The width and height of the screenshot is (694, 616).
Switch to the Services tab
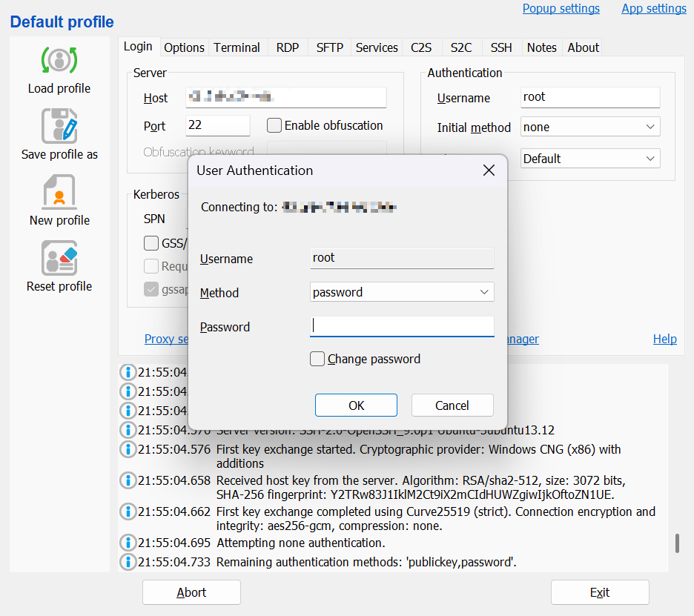tap(377, 47)
